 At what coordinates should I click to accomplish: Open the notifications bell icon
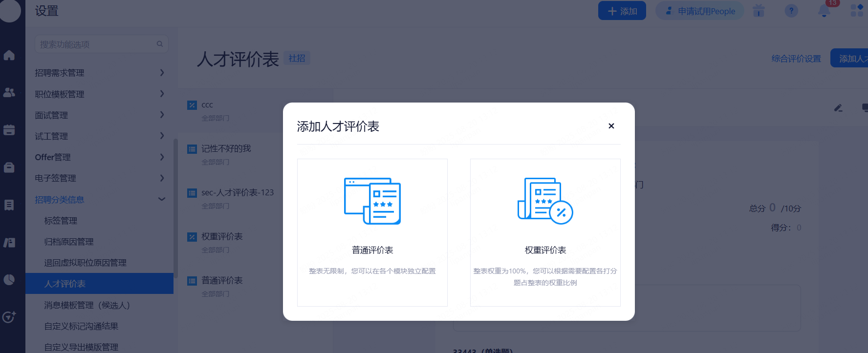point(824,11)
